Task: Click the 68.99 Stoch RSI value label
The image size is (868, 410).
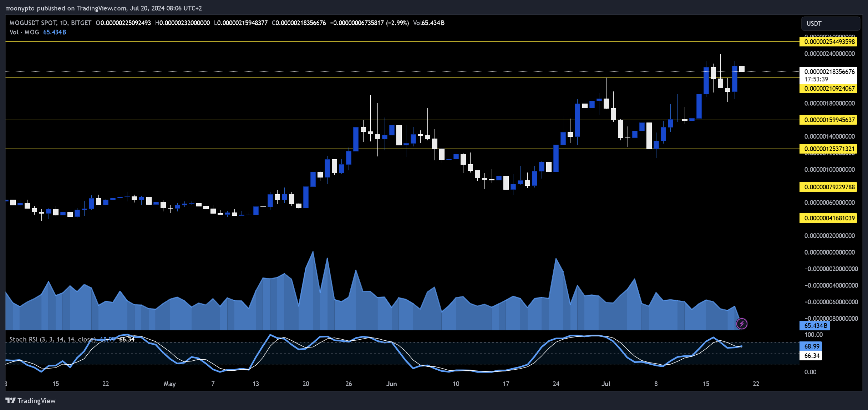Action: pos(811,346)
